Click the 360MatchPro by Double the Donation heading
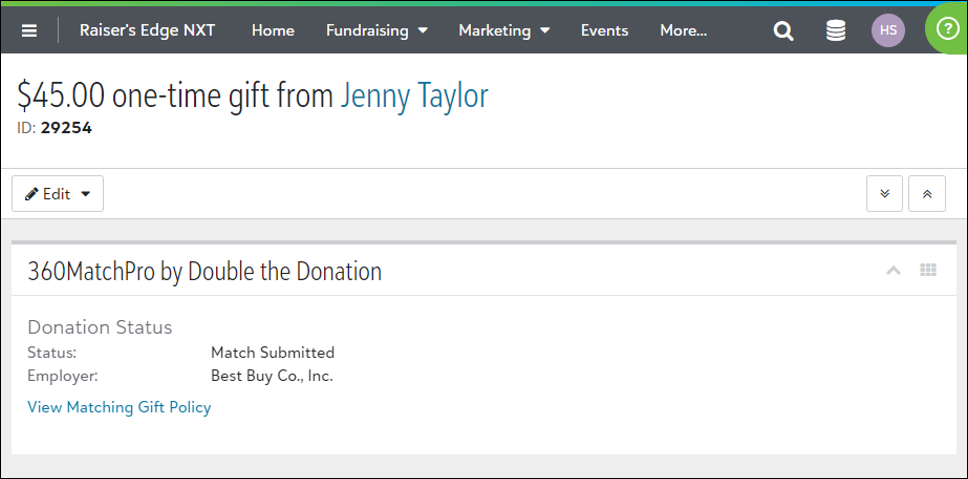Screen dimensions: 968x479 [x=204, y=272]
